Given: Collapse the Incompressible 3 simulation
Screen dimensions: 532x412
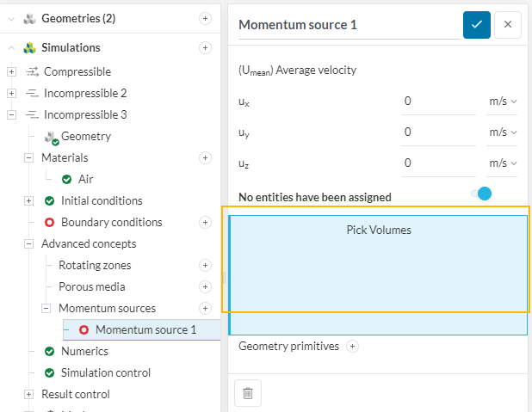Looking at the screenshot, I should [11, 115].
